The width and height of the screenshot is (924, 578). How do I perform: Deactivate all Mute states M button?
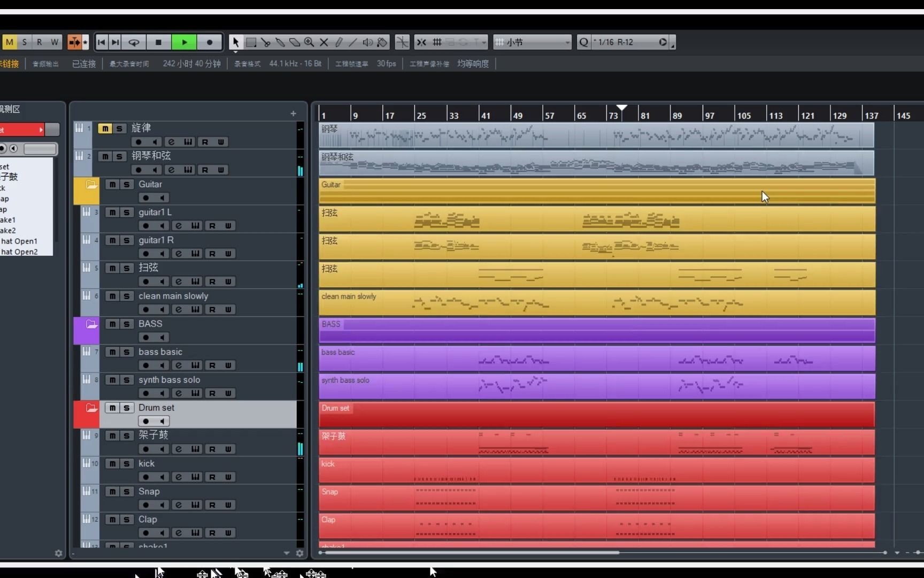tap(10, 42)
